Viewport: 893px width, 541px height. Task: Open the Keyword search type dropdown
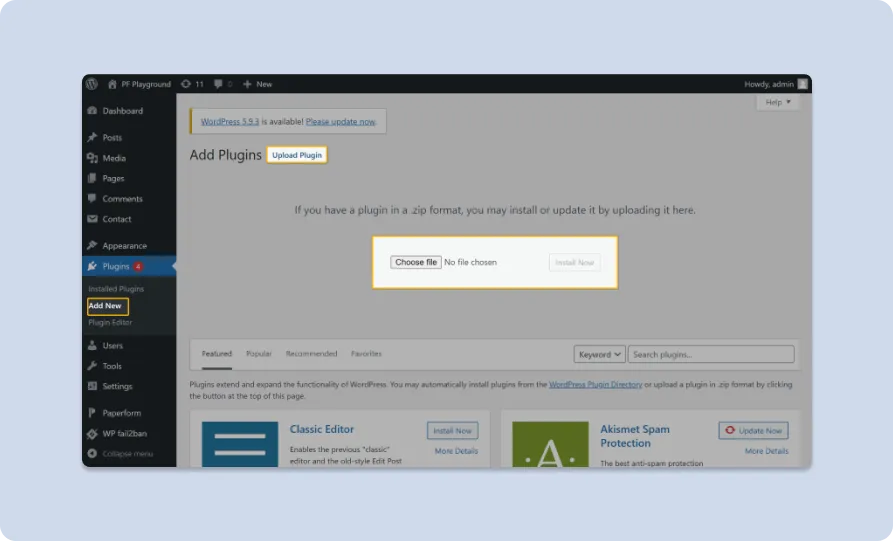pos(599,354)
